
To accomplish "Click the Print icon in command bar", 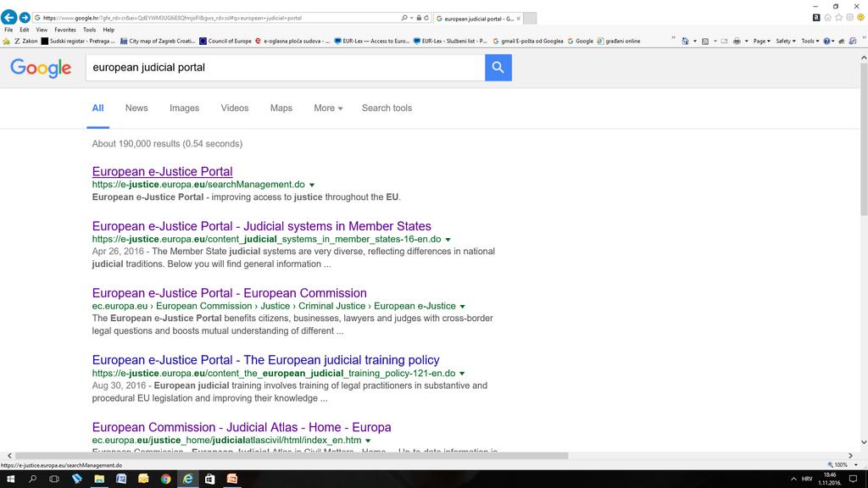I will pos(737,41).
